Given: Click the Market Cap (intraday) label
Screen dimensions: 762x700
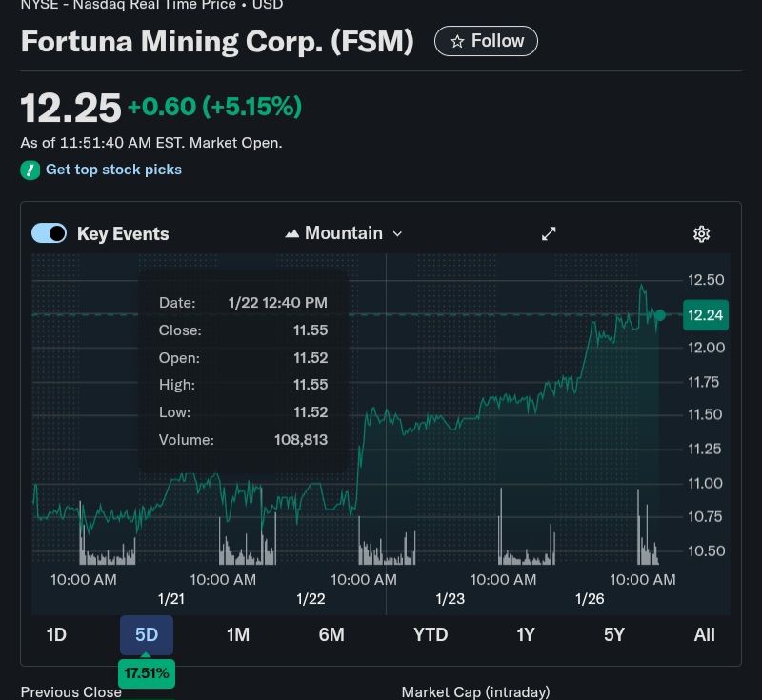Looking at the screenshot, I should pyautogui.click(x=475, y=692).
